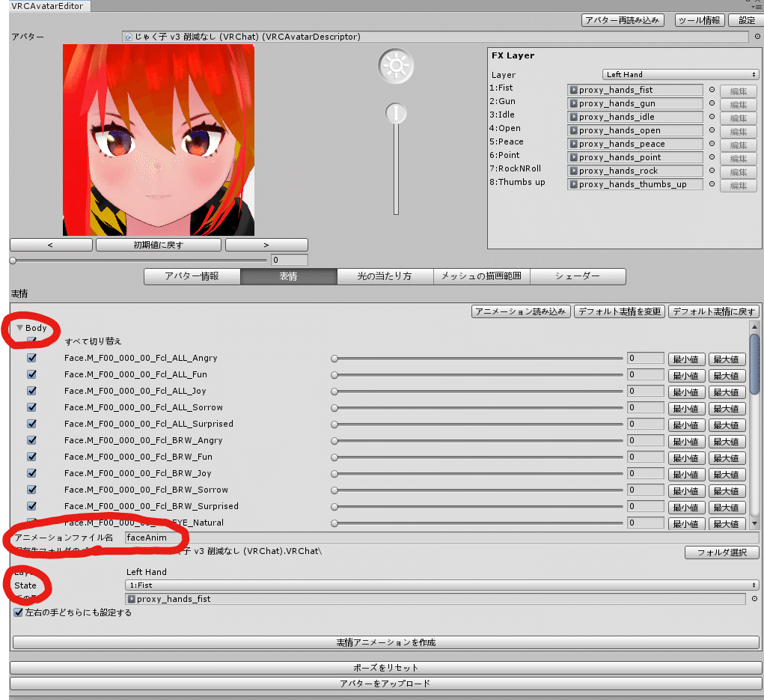
Task: Click フォルダ選択 button
Action: coord(722,553)
